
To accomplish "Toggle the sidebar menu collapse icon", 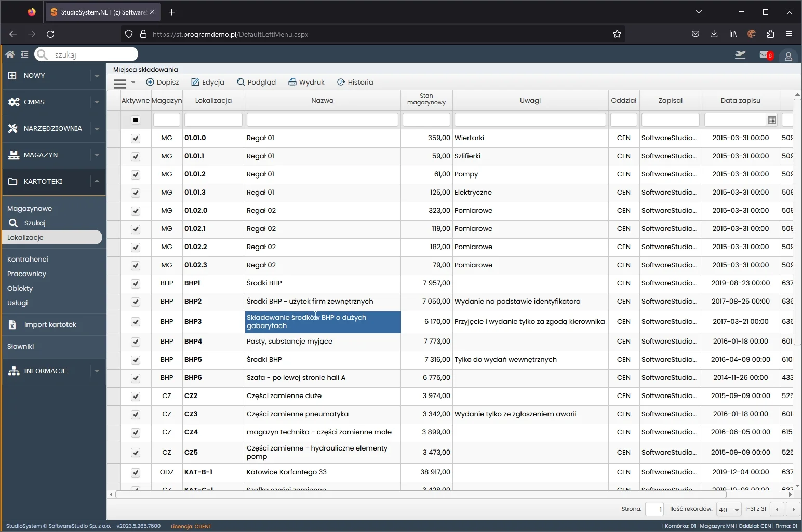I will tap(24, 54).
